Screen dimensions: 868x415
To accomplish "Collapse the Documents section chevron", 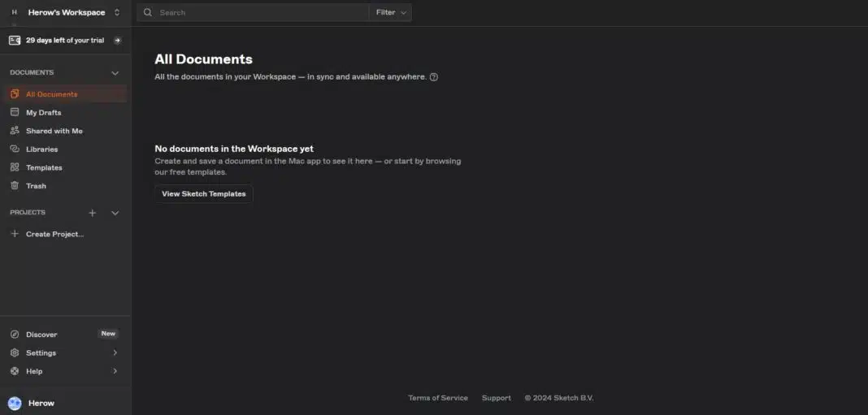I will 115,73.
